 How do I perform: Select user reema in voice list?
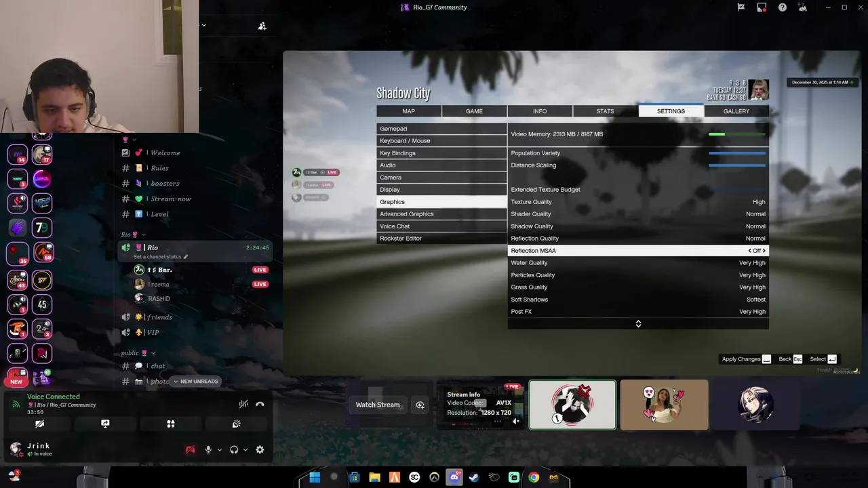click(159, 284)
